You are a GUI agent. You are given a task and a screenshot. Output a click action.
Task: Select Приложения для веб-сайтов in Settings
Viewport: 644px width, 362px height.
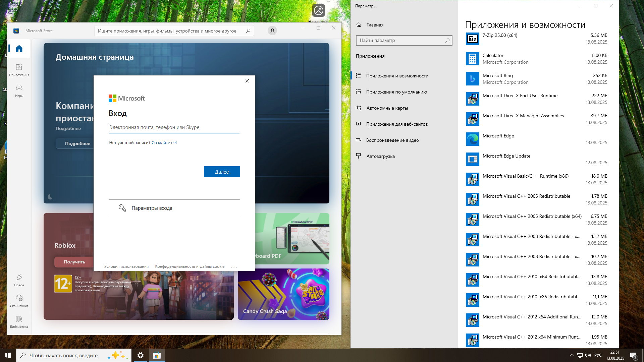404,124
